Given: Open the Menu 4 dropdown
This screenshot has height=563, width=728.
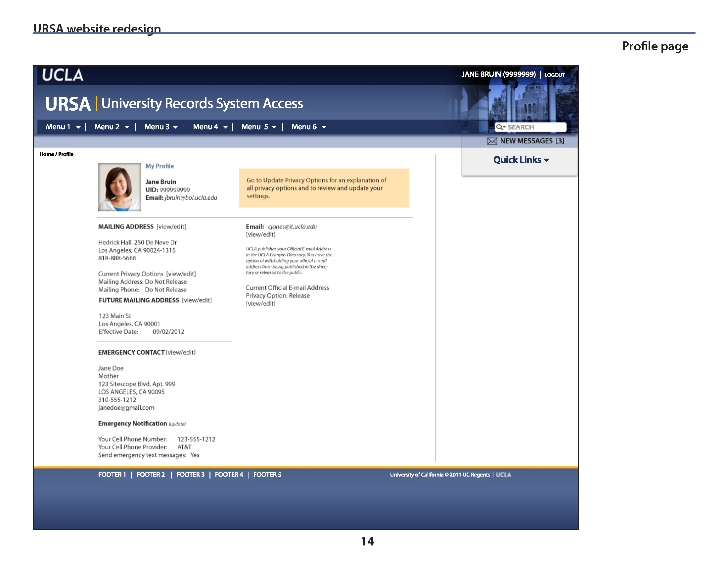Looking at the screenshot, I should tap(210, 127).
